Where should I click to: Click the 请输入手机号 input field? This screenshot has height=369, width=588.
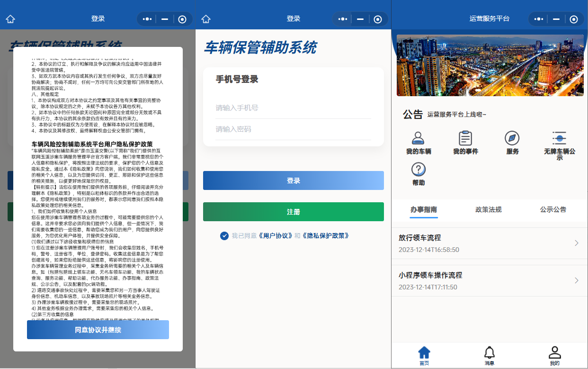(x=293, y=108)
